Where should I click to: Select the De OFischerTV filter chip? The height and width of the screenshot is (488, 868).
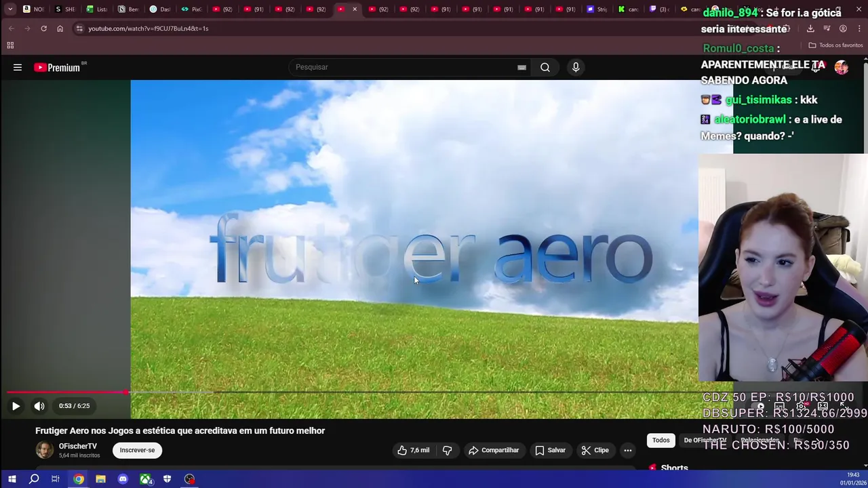705,441
